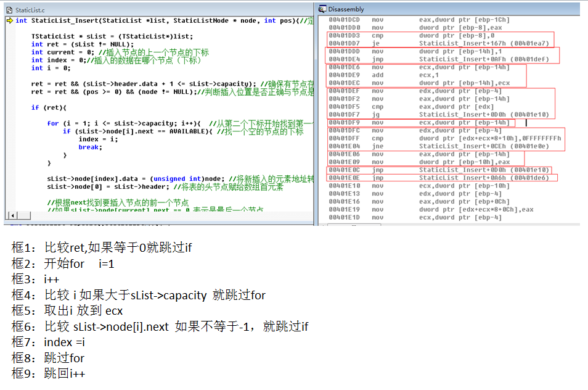Select the StaticList.c window title
This screenshot has height=390, width=588.
[x=30, y=10]
